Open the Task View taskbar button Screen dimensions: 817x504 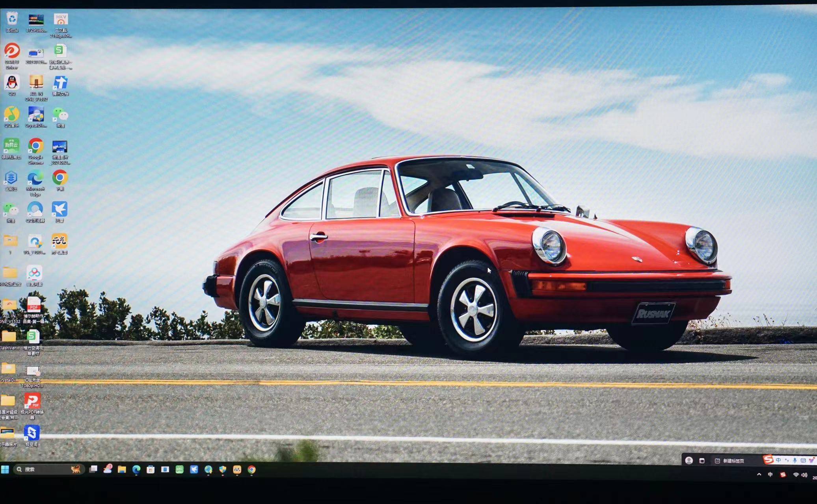coord(93,469)
